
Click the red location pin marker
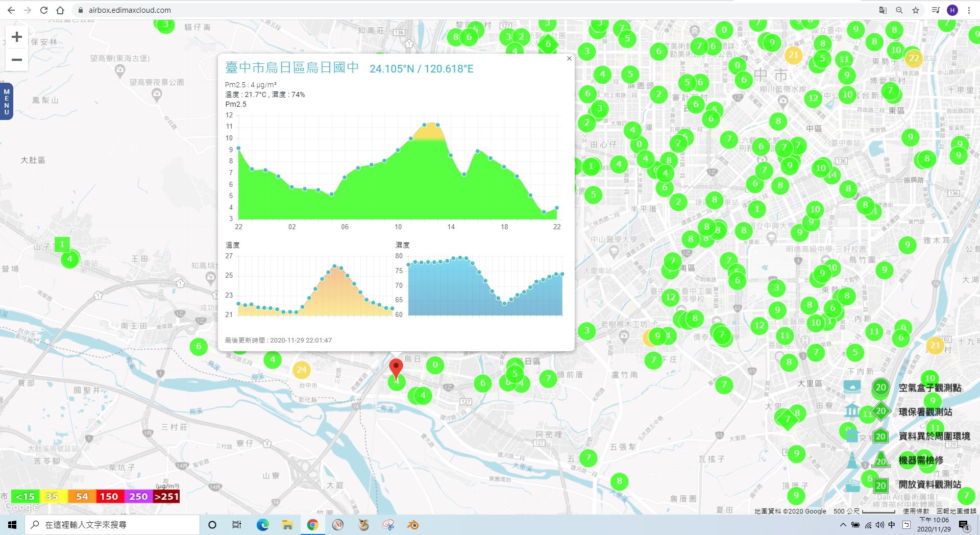pos(396,369)
